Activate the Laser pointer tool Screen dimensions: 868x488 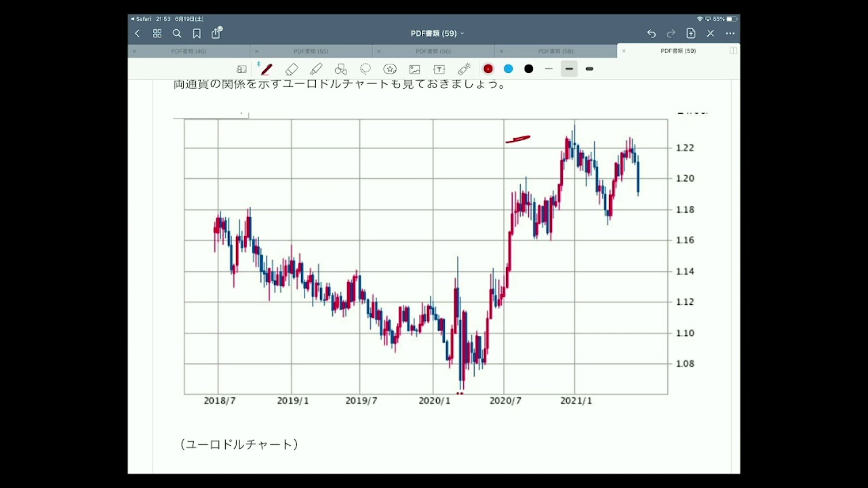(x=464, y=69)
